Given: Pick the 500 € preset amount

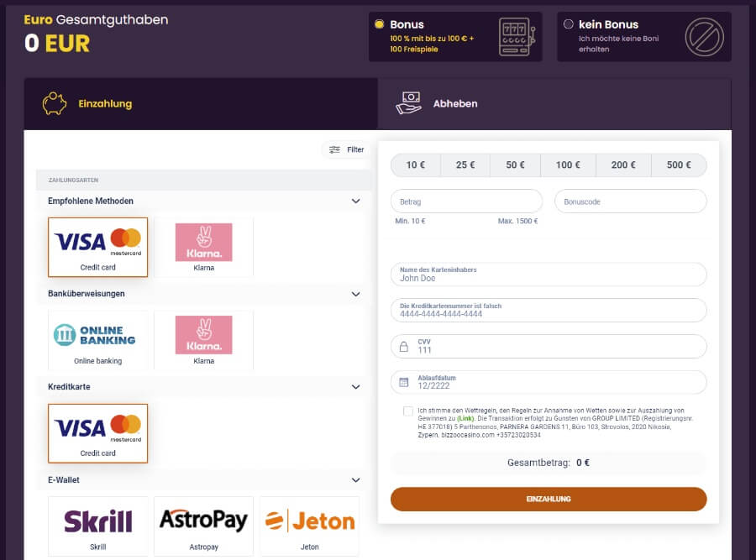Looking at the screenshot, I should click(x=679, y=165).
